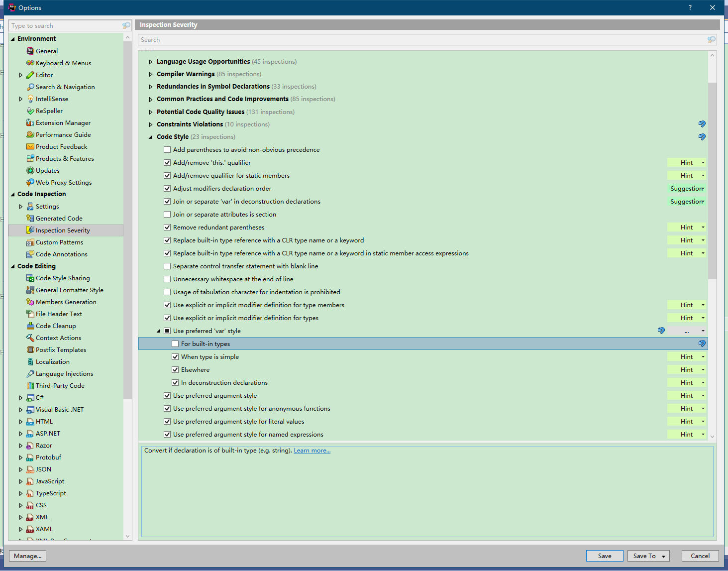Open severity dropdown for Elsewhere

tap(687, 369)
